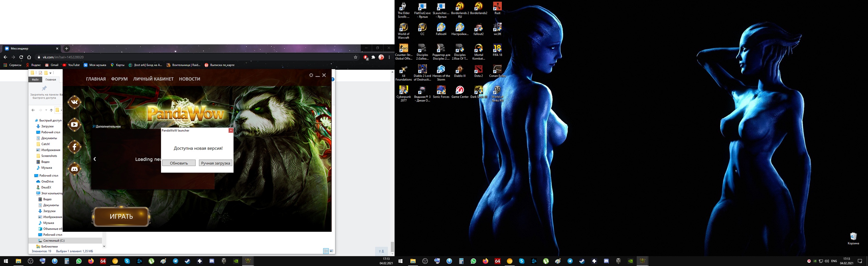Open the YouTube round icon in launcher
The width and height of the screenshot is (868, 266).
pos(74,124)
